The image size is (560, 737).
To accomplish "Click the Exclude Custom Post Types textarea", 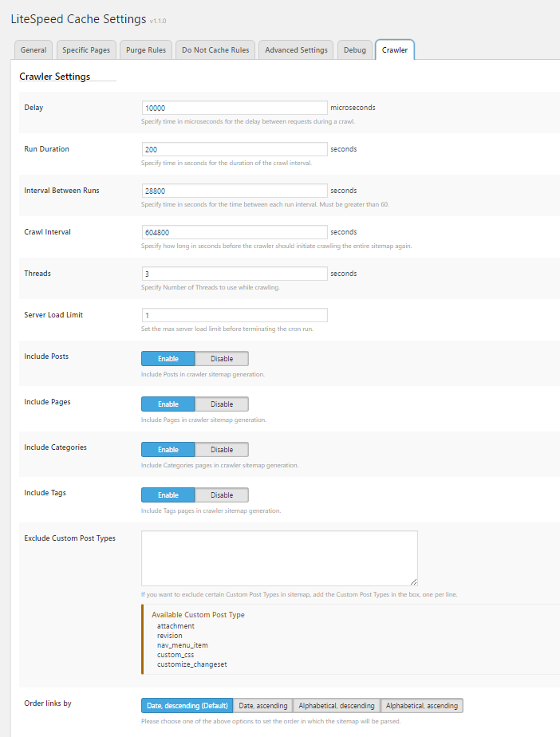I will click(x=279, y=558).
